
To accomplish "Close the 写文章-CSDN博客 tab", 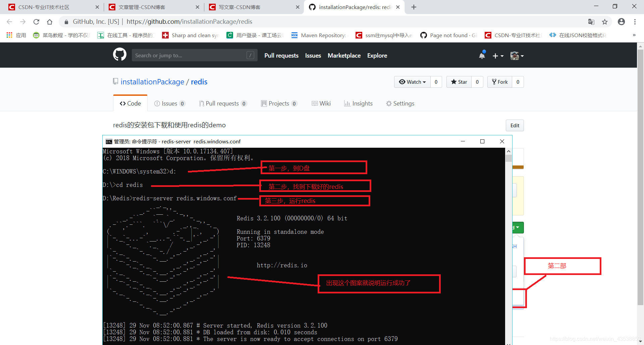I will [298, 7].
